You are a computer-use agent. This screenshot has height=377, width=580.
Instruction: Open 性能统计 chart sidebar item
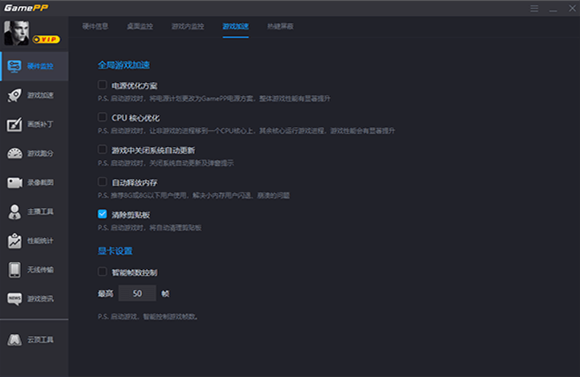tap(34, 241)
